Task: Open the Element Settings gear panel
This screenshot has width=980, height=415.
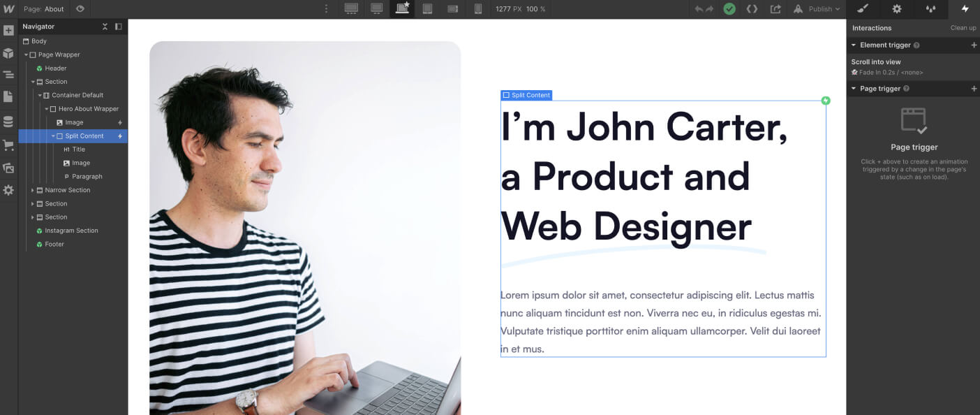Action: 896,8
